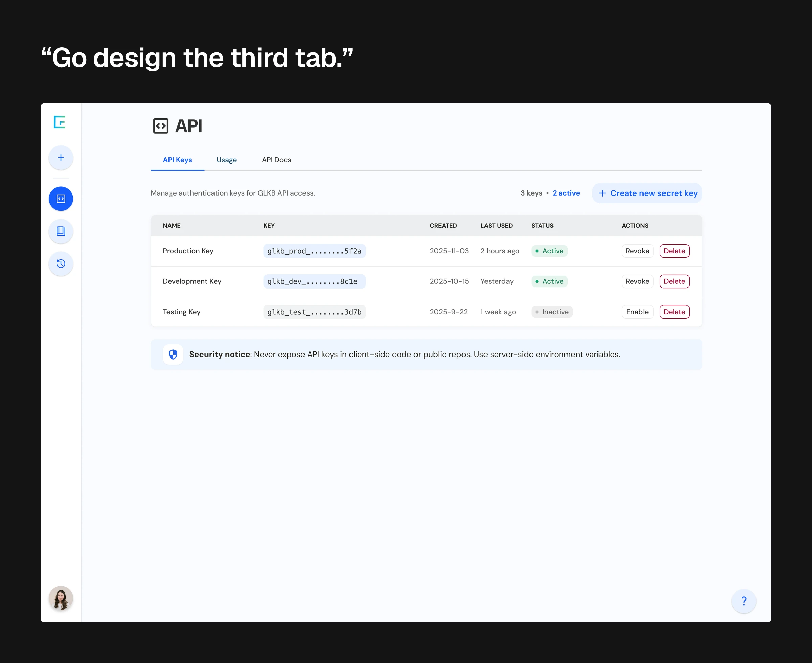This screenshot has width=812, height=663.
Task: Click the KEY column header
Action: [269, 226]
